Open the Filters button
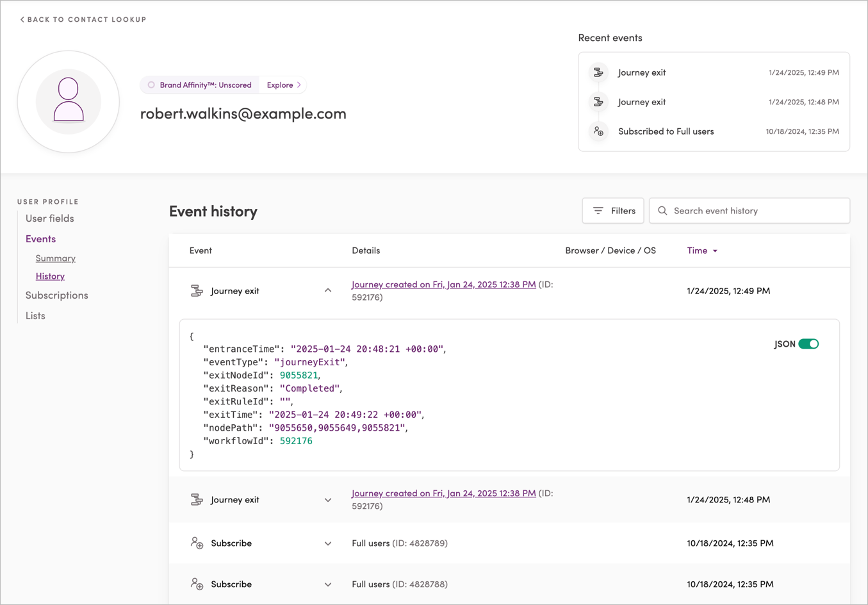The height and width of the screenshot is (605, 868). tap(613, 211)
